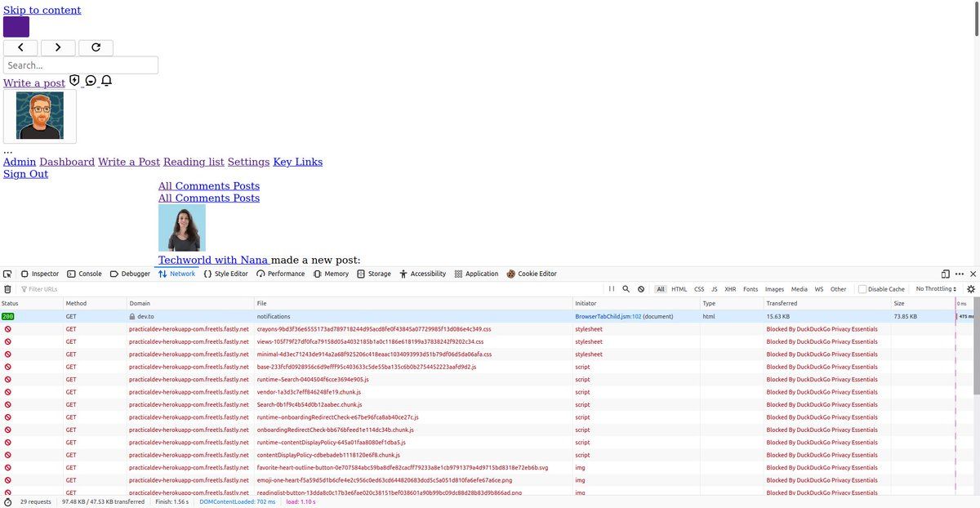
Task: Toggle the CSS request filter
Action: pyautogui.click(x=699, y=289)
